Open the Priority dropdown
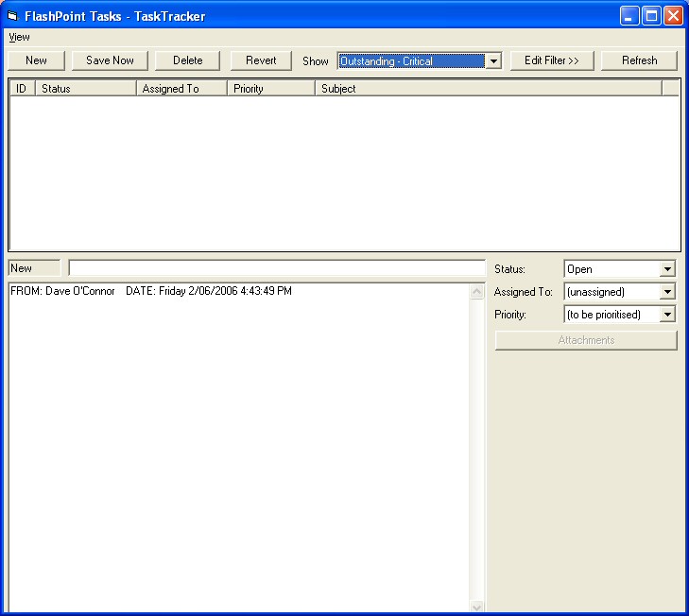The height and width of the screenshot is (616, 689). point(620,315)
